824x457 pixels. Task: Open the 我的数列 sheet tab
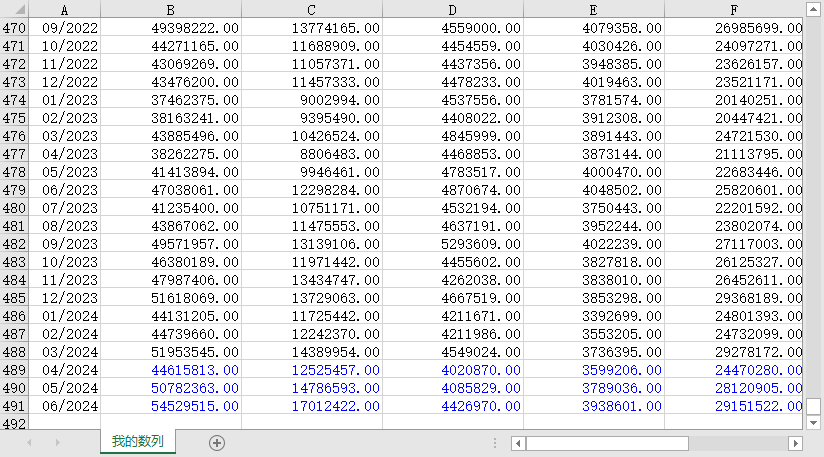pos(138,441)
